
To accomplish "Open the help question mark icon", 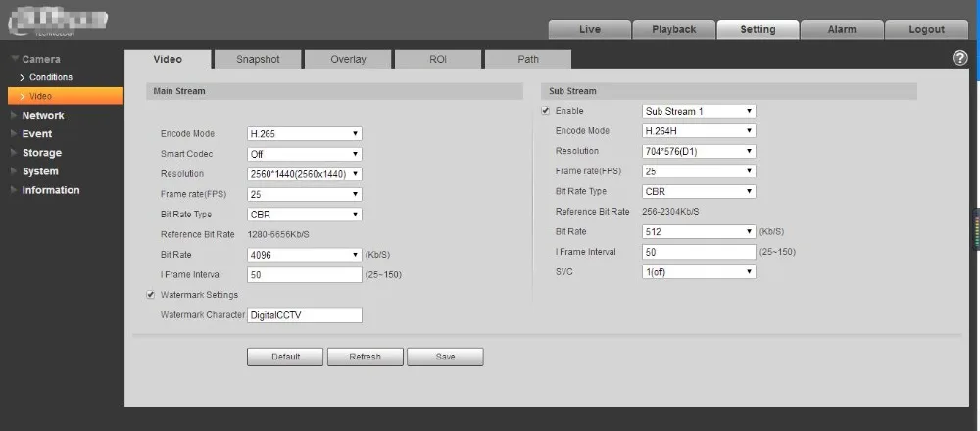I will click(x=959, y=58).
